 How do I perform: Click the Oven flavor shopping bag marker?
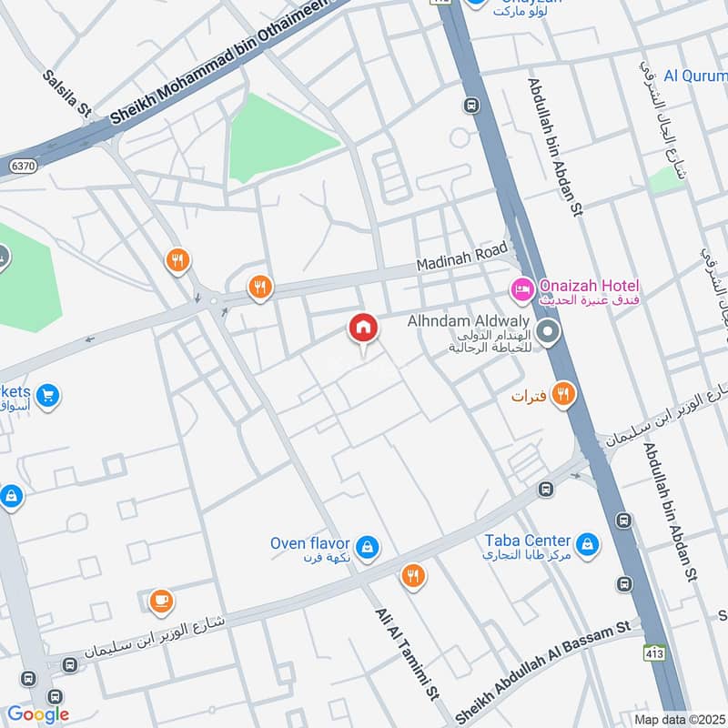(x=368, y=549)
